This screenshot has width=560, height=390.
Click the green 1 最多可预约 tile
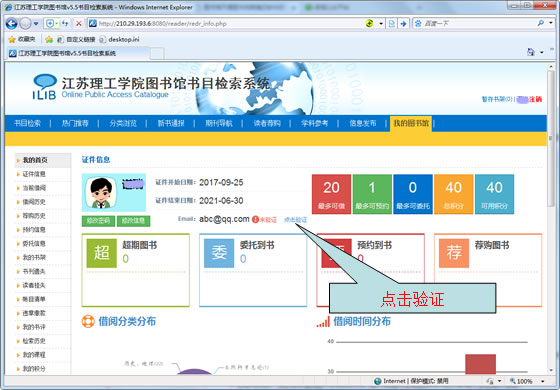[372, 194]
